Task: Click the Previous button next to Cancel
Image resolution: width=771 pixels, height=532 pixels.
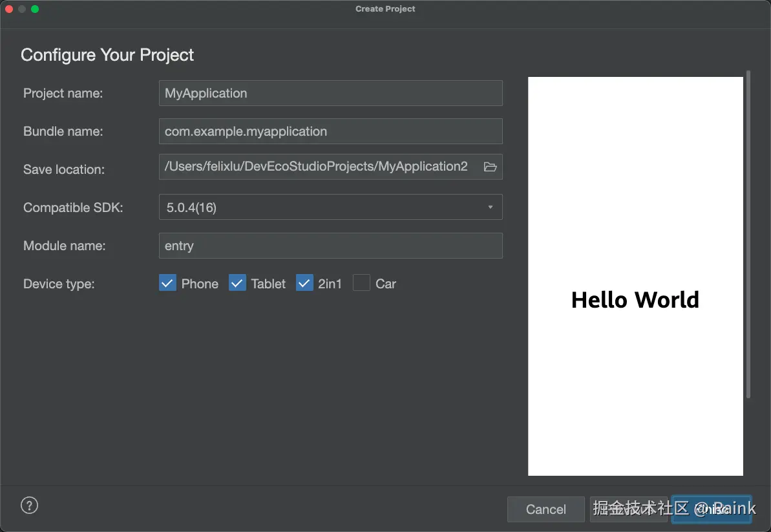Action: tap(629, 509)
